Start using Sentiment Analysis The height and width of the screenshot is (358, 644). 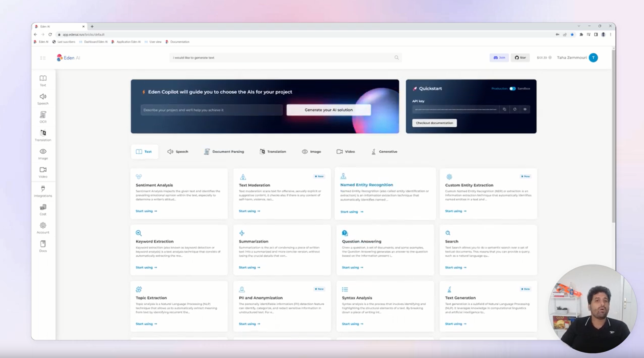click(x=146, y=211)
